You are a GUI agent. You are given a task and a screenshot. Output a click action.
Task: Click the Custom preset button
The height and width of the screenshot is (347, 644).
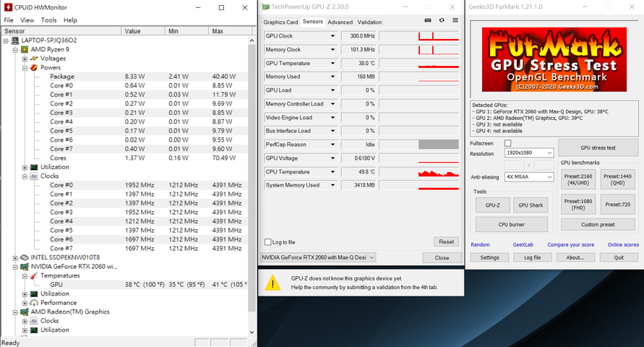(598, 225)
